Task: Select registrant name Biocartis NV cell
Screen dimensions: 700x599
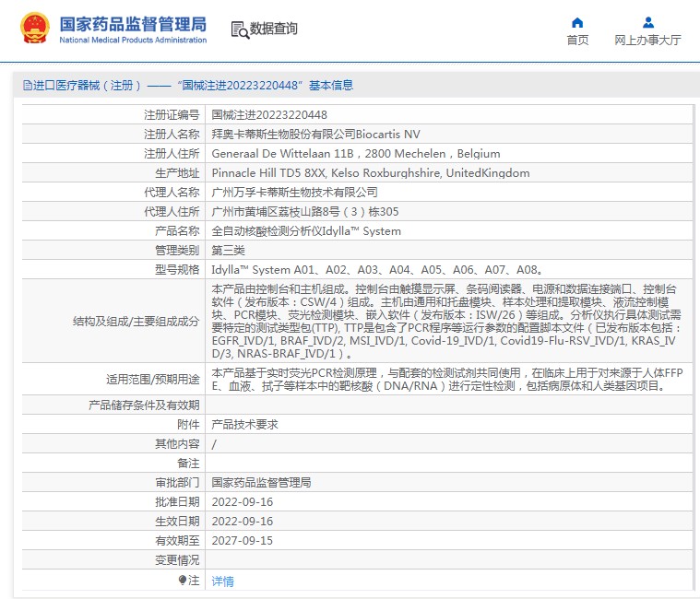Action: 315,135
